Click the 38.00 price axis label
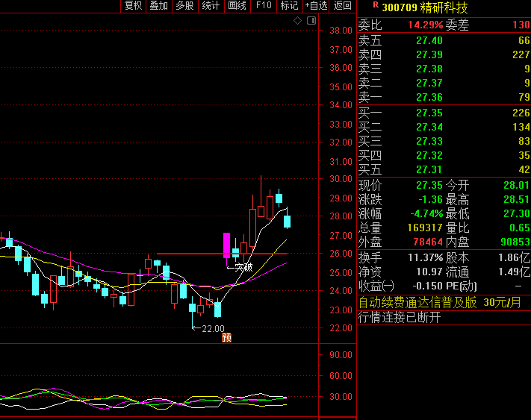531x420 pixels. 341,31
